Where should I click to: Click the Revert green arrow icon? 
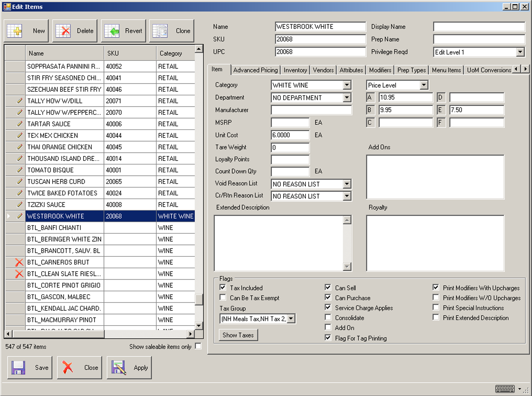click(112, 31)
